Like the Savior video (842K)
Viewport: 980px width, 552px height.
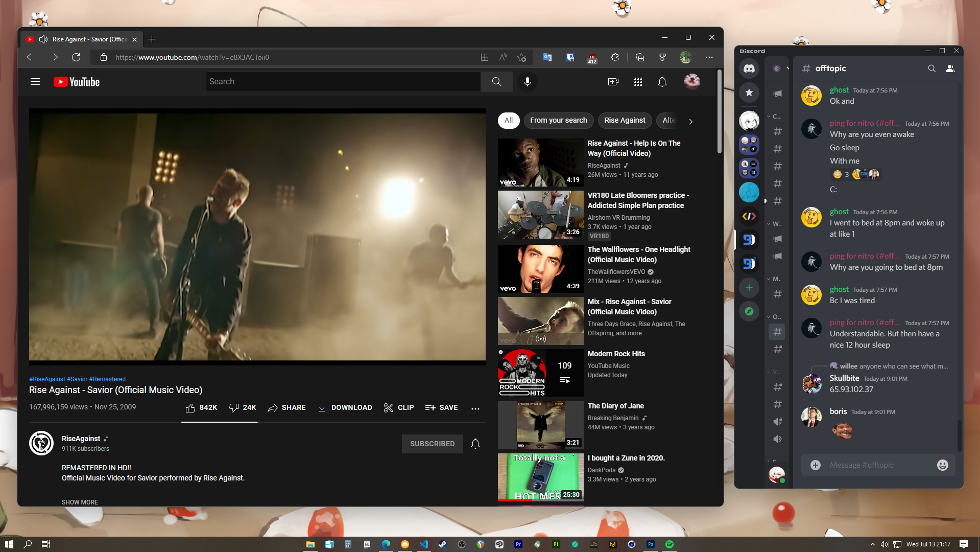pos(202,407)
